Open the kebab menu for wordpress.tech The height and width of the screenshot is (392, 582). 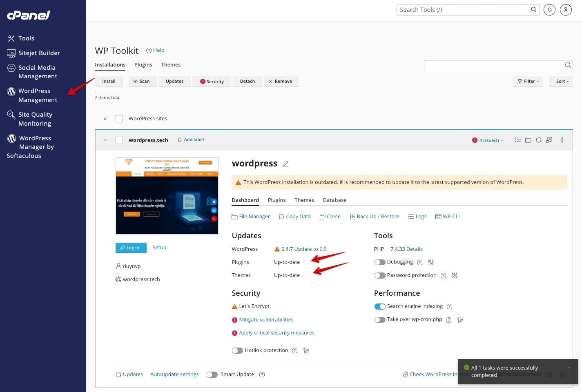point(562,140)
